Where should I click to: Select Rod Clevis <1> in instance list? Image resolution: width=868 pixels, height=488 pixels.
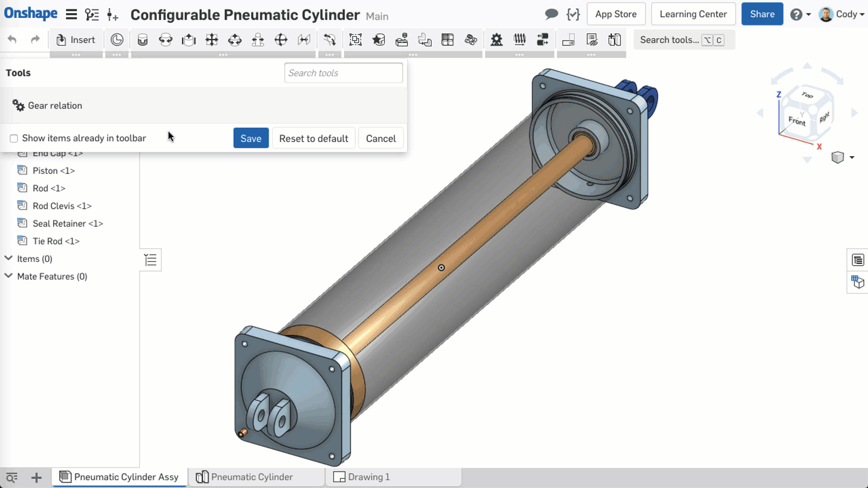pyautogui.click(x=62, y=206)
